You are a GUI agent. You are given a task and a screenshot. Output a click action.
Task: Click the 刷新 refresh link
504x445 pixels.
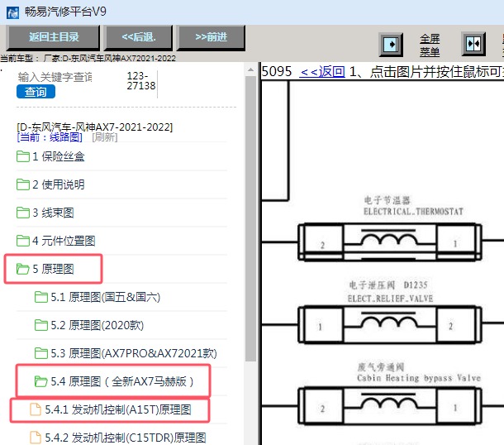(105, 137)
